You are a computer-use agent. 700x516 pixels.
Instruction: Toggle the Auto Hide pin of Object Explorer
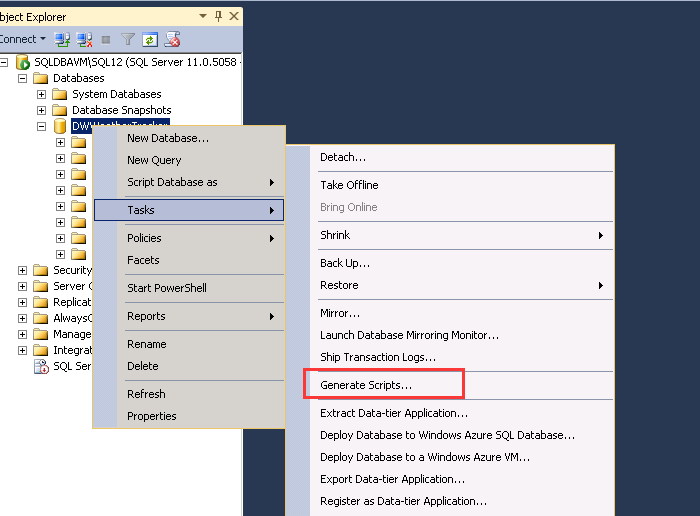(x=218, y=17)
